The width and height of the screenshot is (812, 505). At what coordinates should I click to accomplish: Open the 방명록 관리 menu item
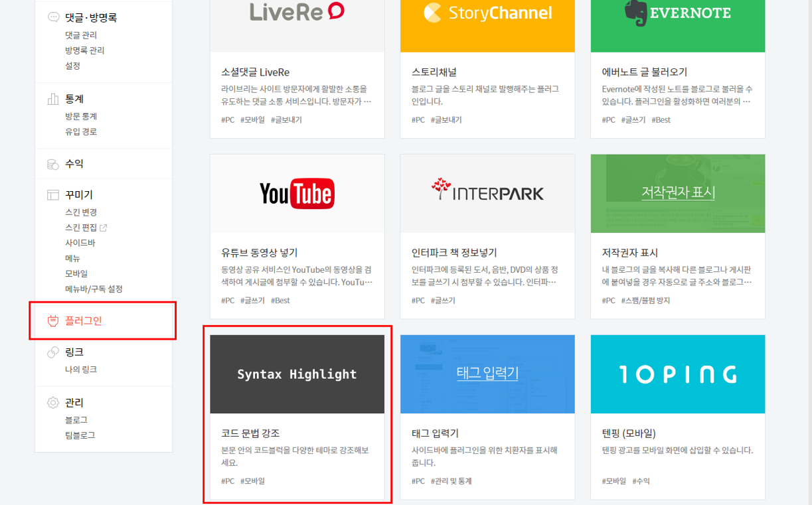pos(84,50)
